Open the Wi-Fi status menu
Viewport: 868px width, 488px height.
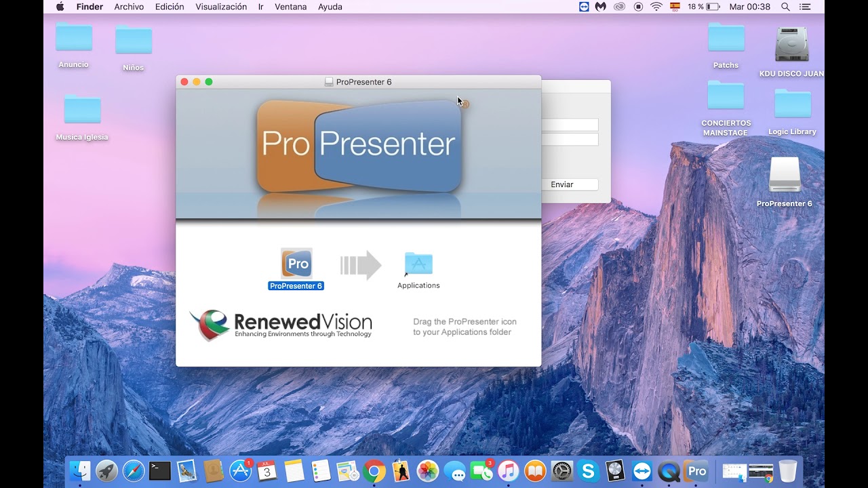[x=656, y=7]
